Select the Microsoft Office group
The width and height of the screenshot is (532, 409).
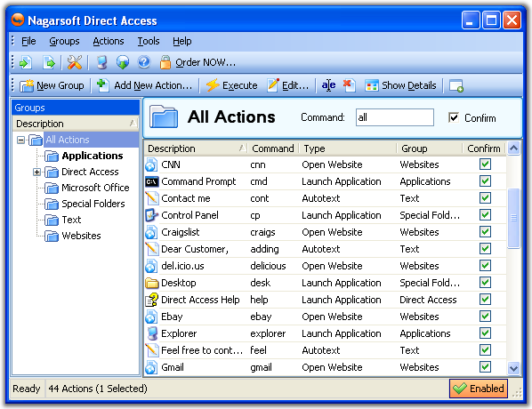click(x=95, y=188)
